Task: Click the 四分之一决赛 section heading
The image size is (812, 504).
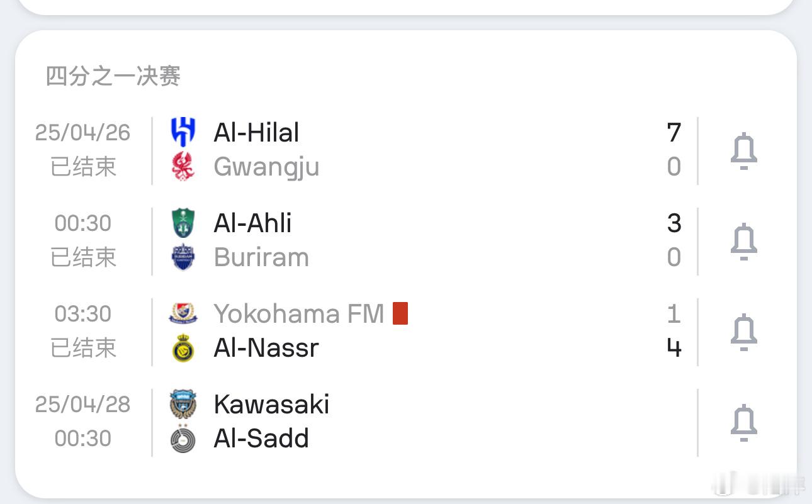Action: click(x=113, y=76)
